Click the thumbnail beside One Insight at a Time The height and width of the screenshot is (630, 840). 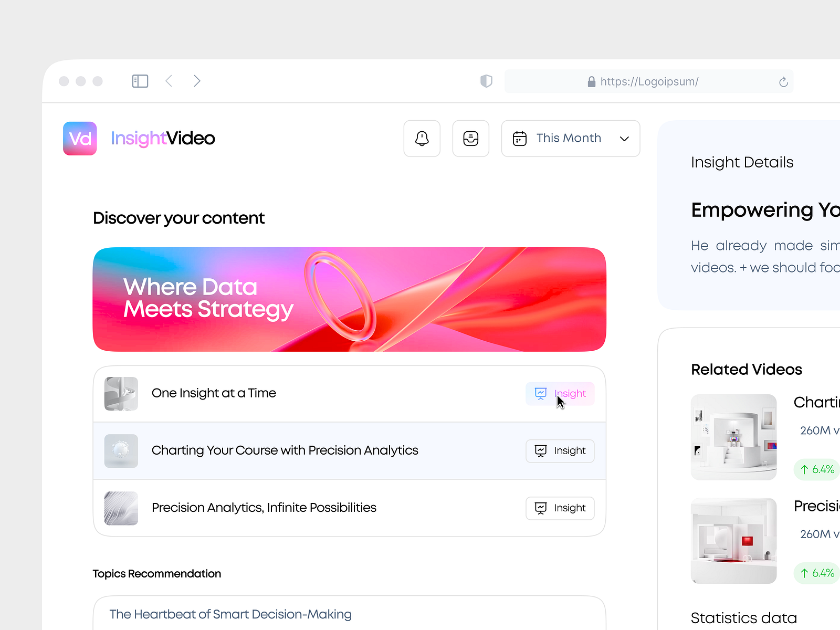coord(121,393)
